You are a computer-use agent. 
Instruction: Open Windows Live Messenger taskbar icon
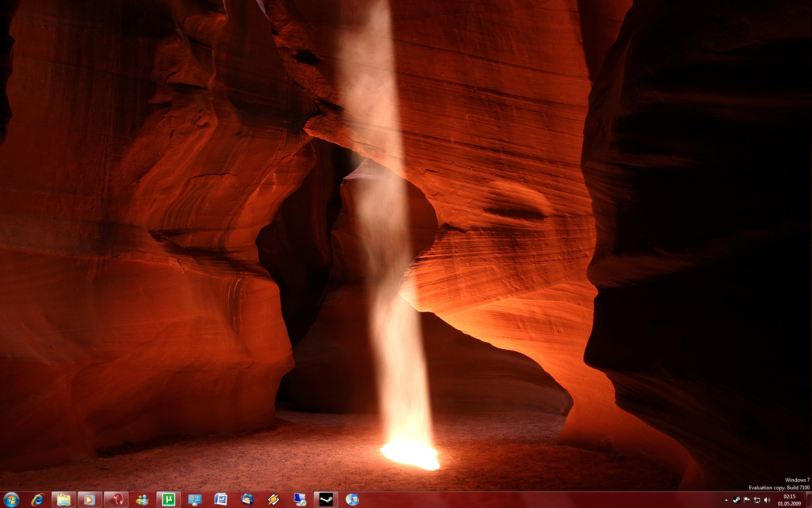[x=143, y=500]
